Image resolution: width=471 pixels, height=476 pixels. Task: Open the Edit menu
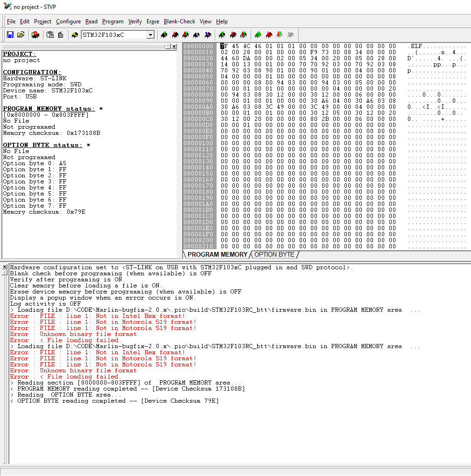(x=25, y=21)
